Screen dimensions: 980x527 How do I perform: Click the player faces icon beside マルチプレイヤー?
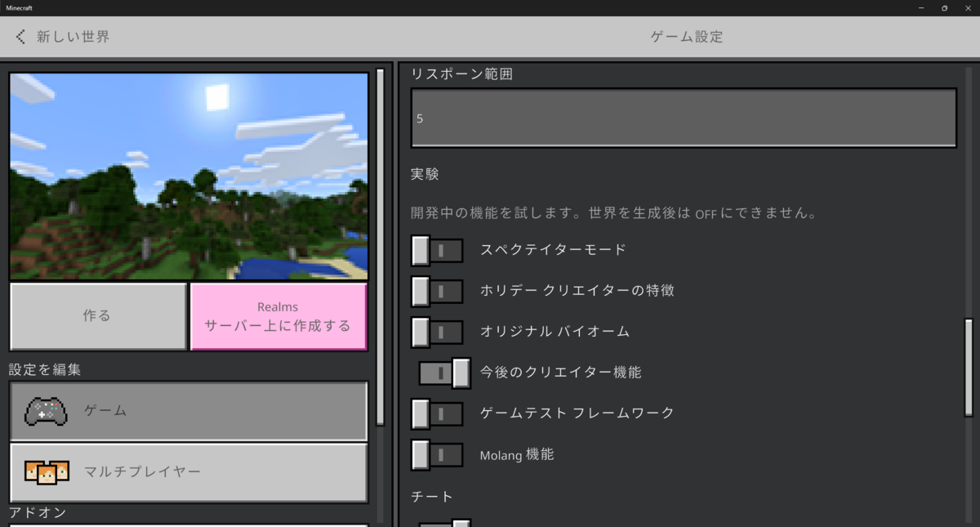(x=45, y=472)
